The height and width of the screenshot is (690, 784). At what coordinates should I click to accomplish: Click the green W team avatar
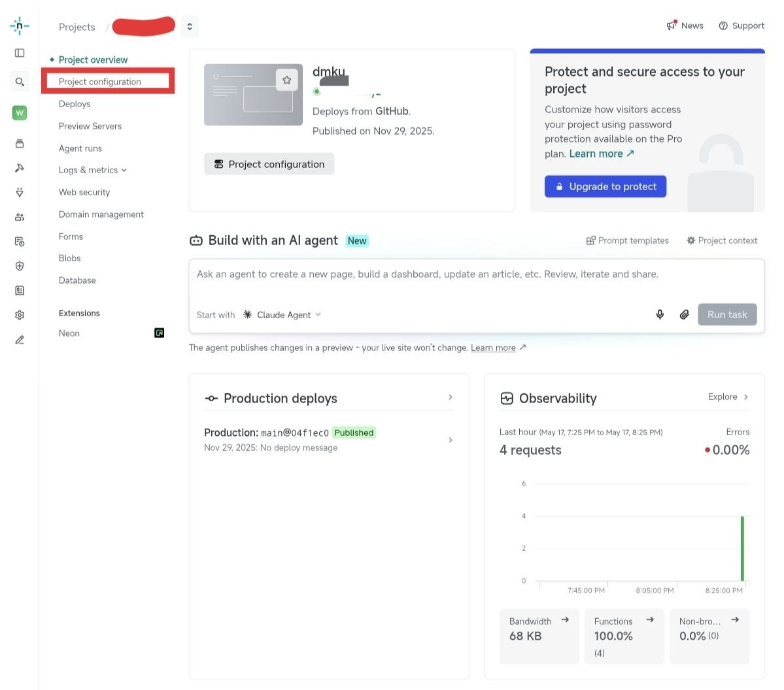(20, 113)
